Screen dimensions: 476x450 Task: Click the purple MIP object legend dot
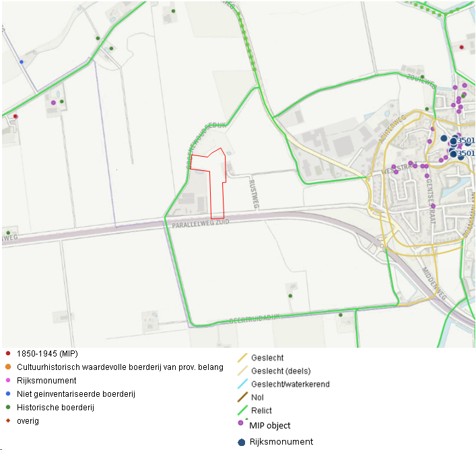pos(241,422)
